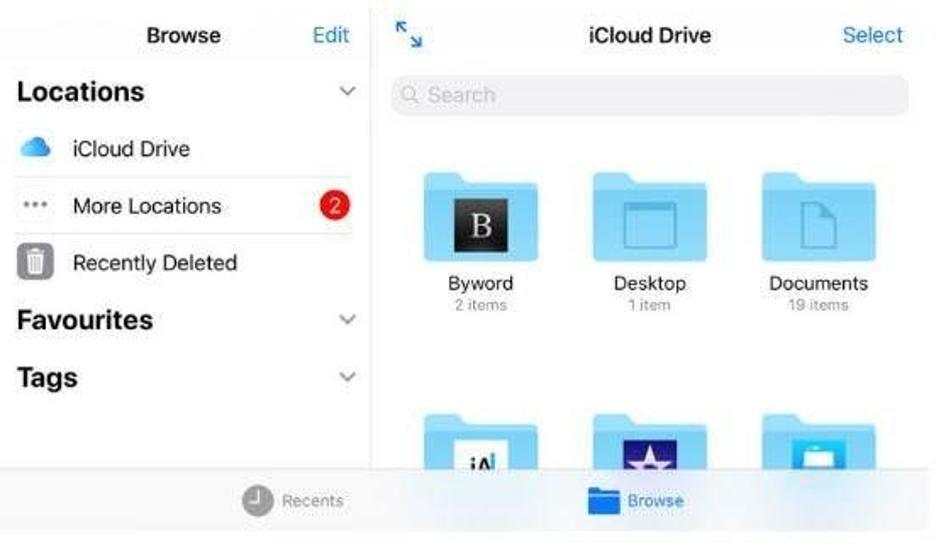Image resolution: width=941 pixels, height=555 pixels.
Task: Click the blue Browse folder icon in the bottom bar
Action: tap(604, 500)
